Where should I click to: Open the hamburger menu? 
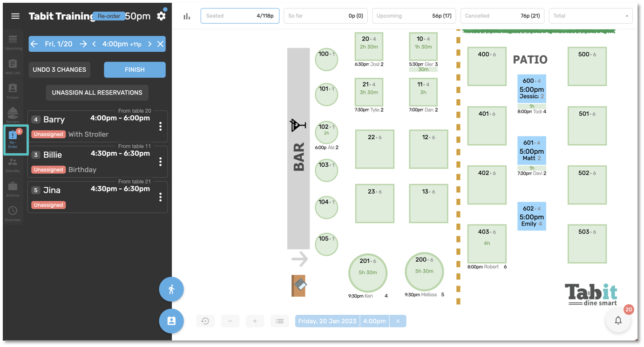pos(15,16)
